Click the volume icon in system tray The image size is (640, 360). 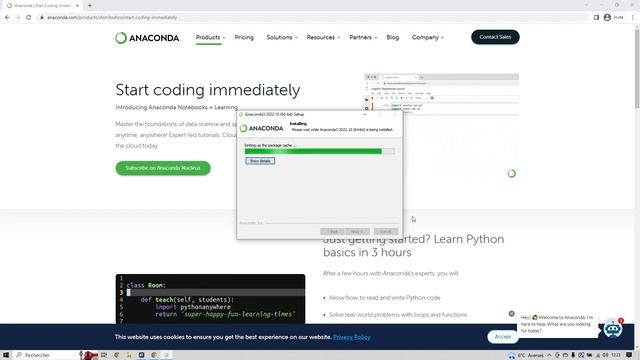pyautogui.click(x=606, y=355)
